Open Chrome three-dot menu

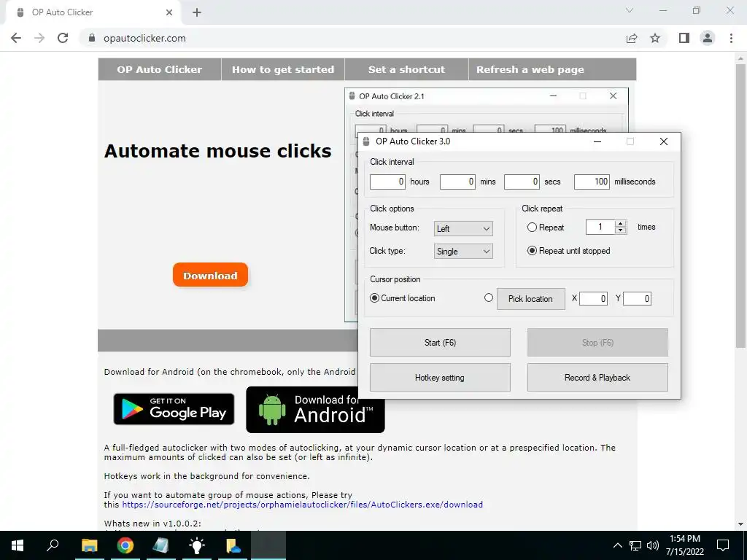[731, 38]
